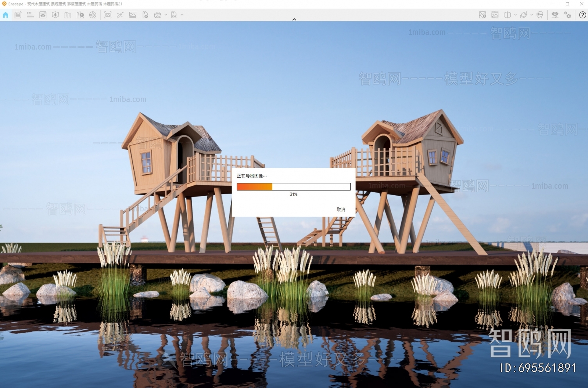
Task: Click 取消 to cancel the export
Action: 341,210
